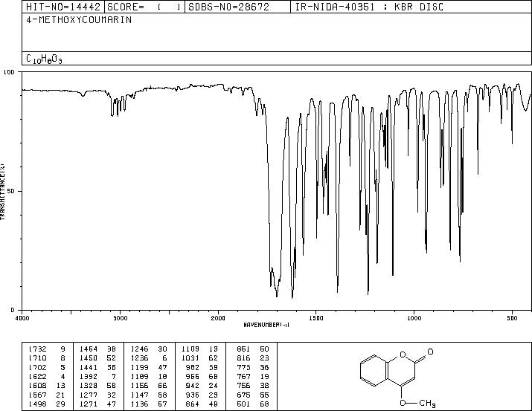Click the O—CH3 methoxy group label
This screenshot has height=411, width=532.
point(417,403)
